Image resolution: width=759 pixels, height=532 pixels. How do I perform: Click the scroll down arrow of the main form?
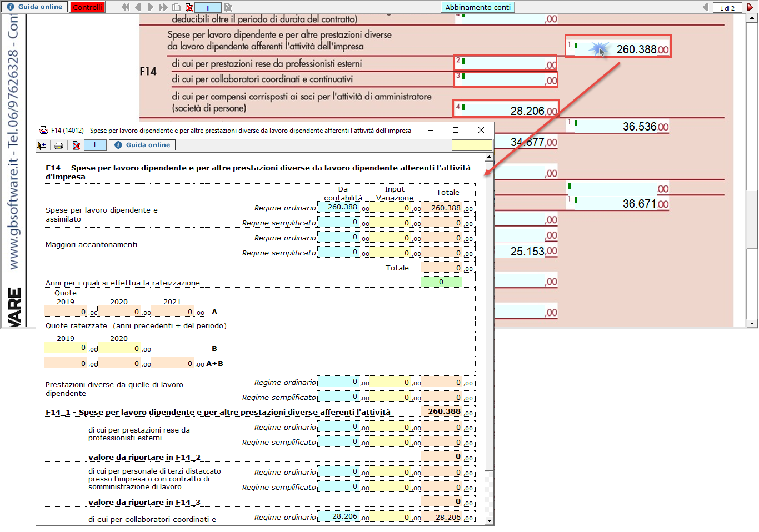pyautogui.click(x=752, y=323)
